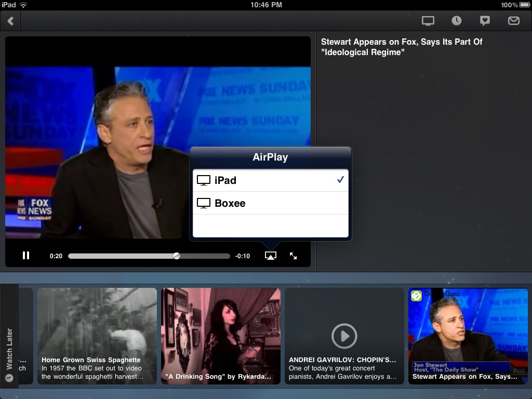Tap the elapsed time 0:20 label

click(x=56, y=256)
